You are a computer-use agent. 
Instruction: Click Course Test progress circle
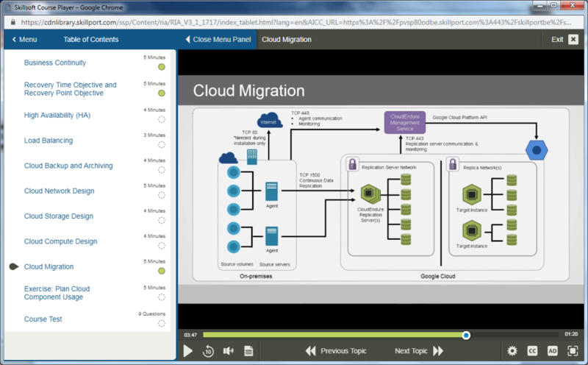coord(162,323)
